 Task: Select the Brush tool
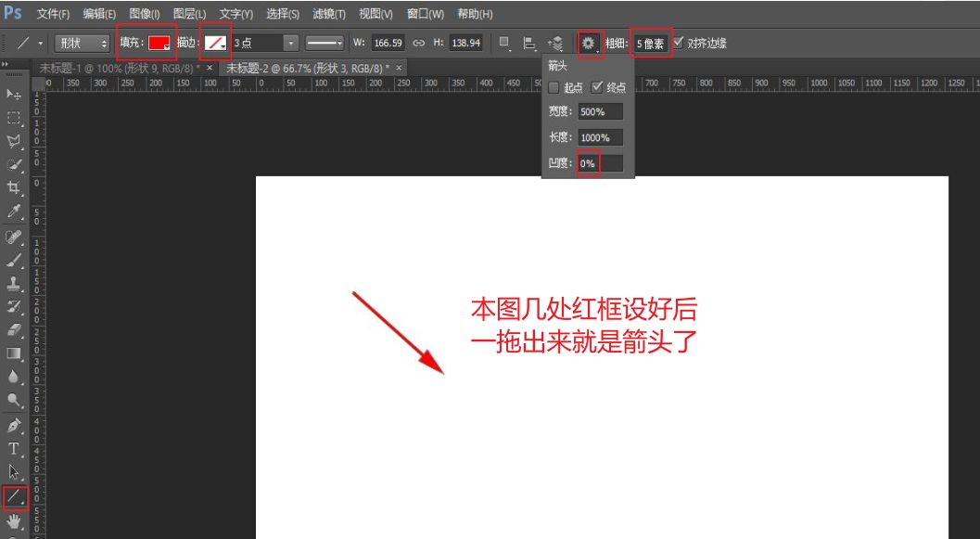pos(14,260)
